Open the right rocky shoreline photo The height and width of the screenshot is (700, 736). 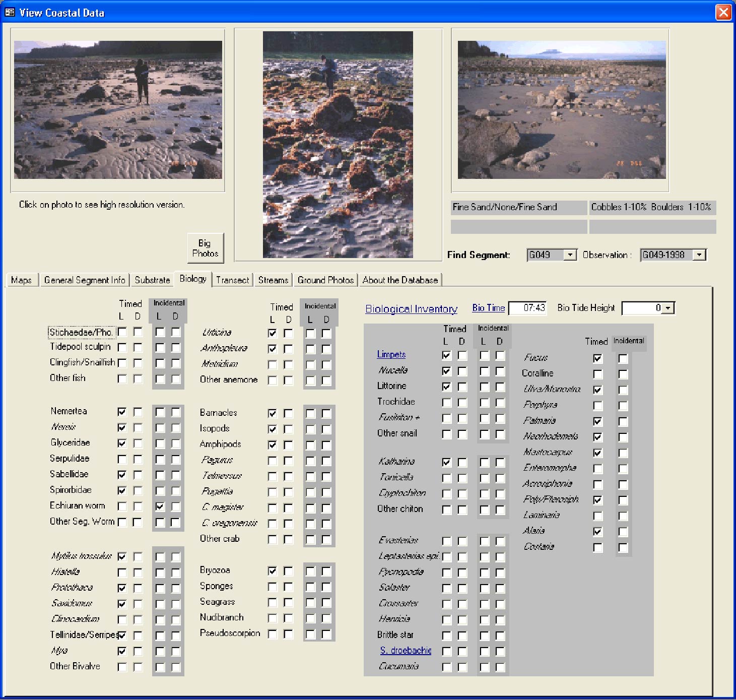(x=562, y=110)
